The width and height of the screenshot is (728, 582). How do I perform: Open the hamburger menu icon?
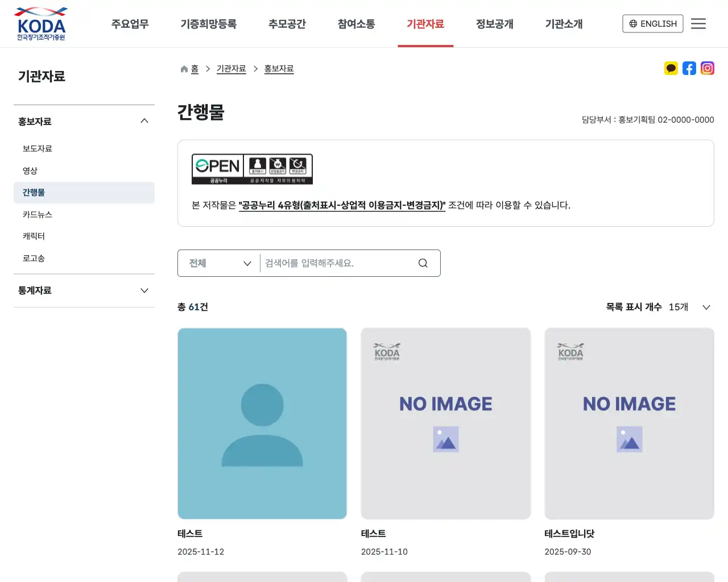[698, 23]
